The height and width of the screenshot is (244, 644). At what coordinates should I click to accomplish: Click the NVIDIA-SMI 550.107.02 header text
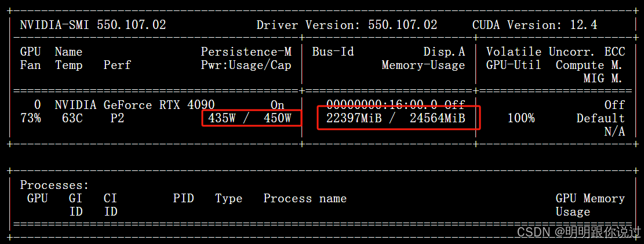[93, 25]
